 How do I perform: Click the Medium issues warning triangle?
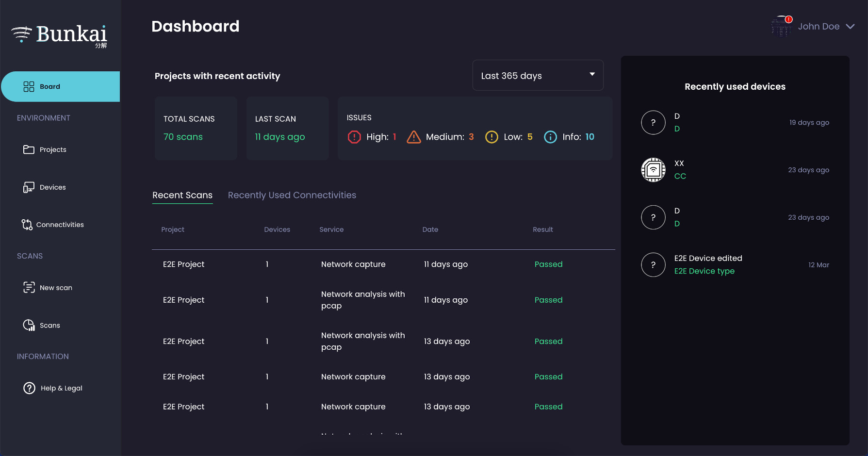(x=413, y=137)
